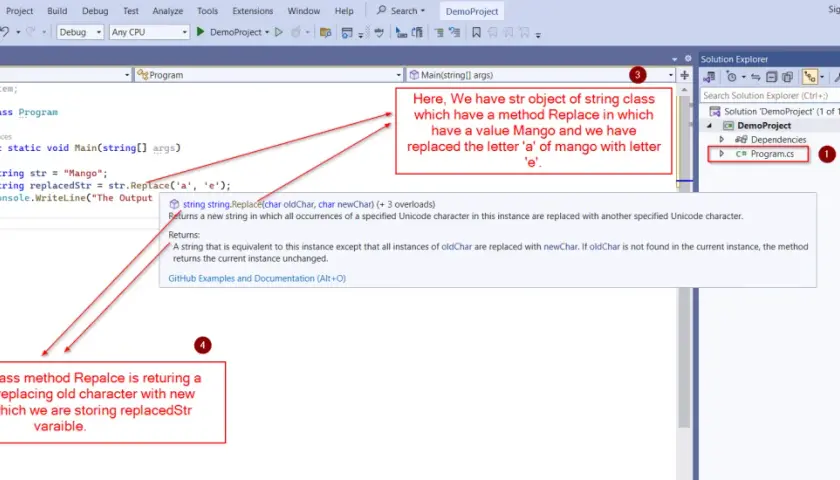Image resolution: width=840 pixels, height=480 pixels.
Task: Click the Show All Files icon
Action: (x=788, y=77)
